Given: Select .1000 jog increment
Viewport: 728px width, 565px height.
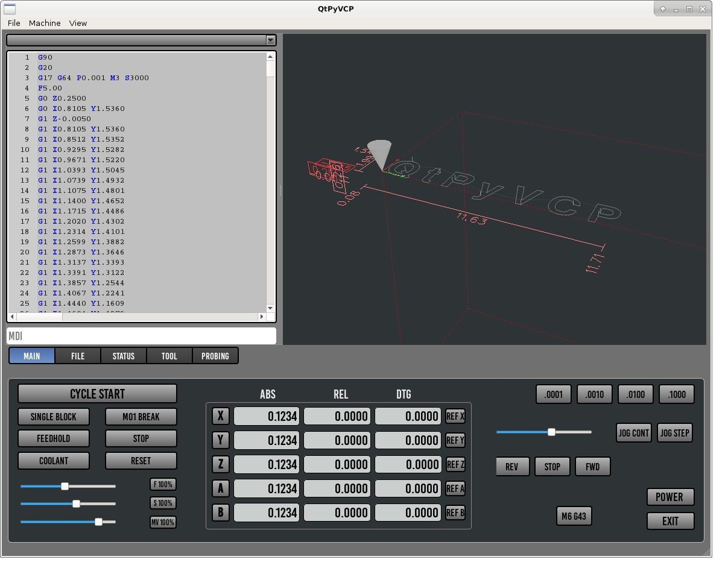Looking at the screenshot, I should coord(677,394).
